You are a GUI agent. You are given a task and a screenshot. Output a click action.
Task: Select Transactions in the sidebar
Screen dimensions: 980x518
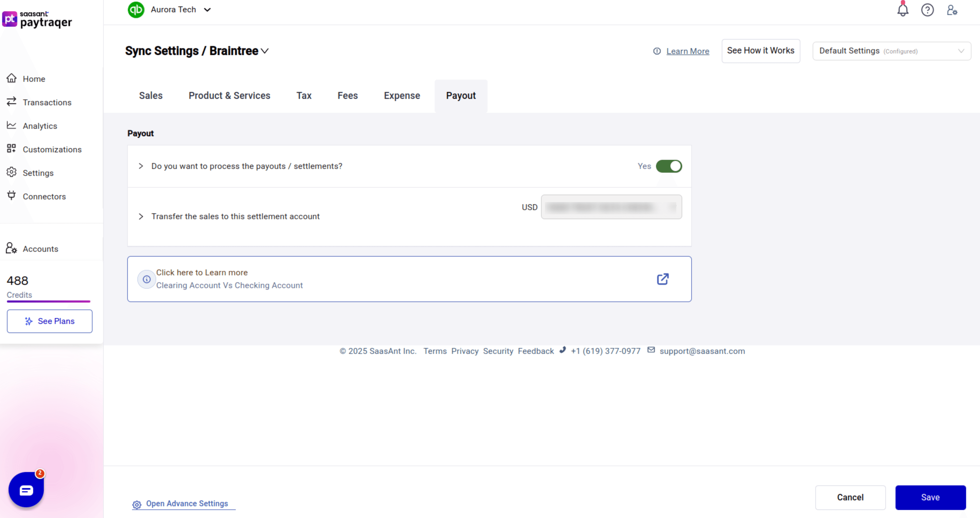(47, 102)
